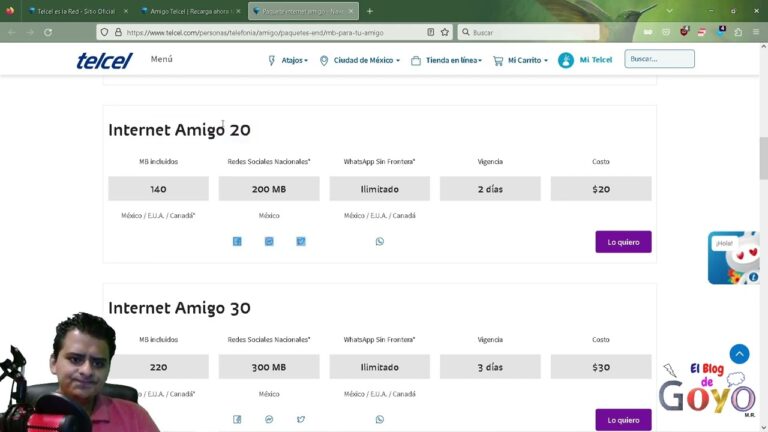Click the Pocket save icon in toolbar
This screenshot has height=432, width=768.
666,32
